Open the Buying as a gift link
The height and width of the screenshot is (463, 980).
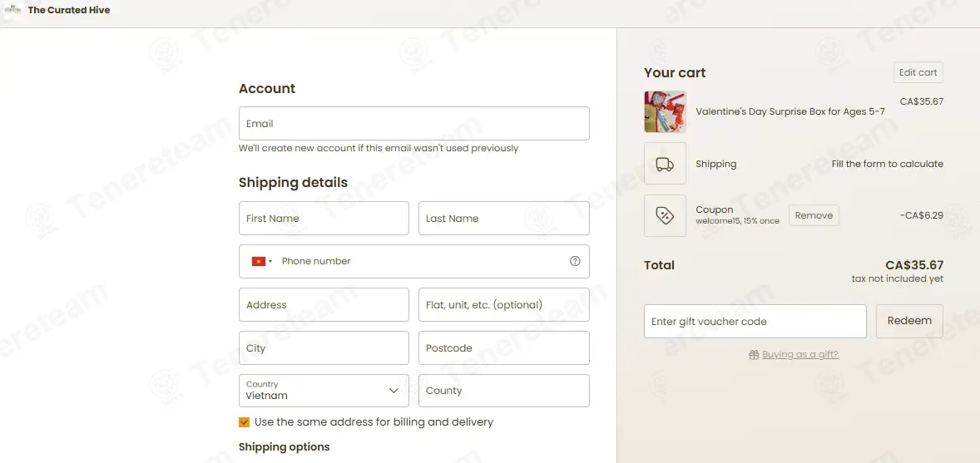point(800,355)
